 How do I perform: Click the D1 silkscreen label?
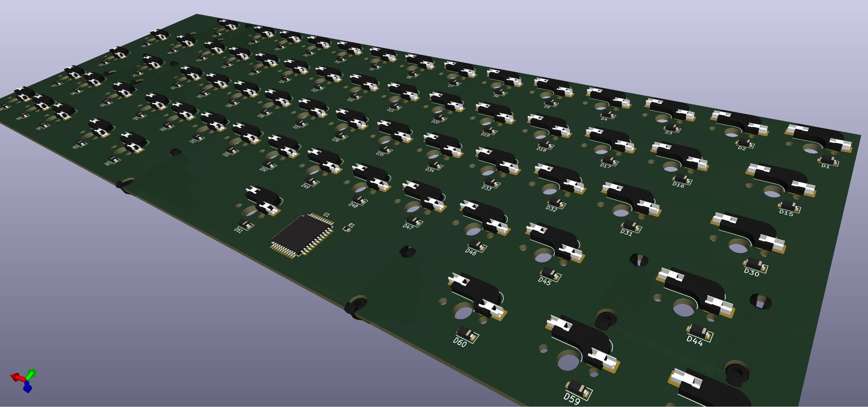coord(825,166)
